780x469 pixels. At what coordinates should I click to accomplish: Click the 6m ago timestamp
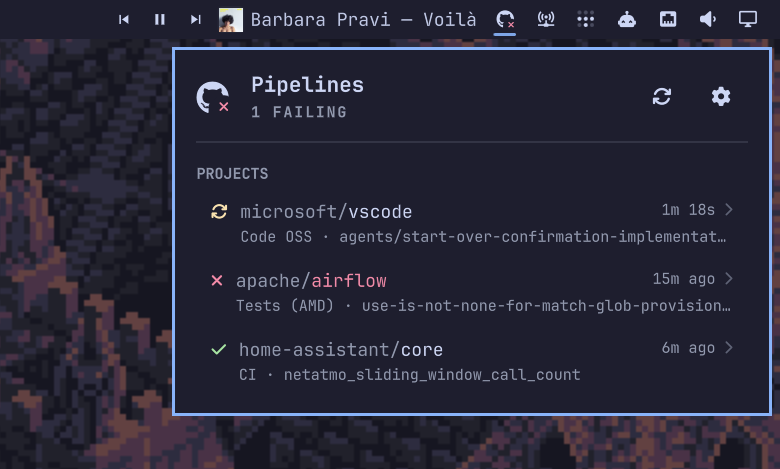coord(688,348)
